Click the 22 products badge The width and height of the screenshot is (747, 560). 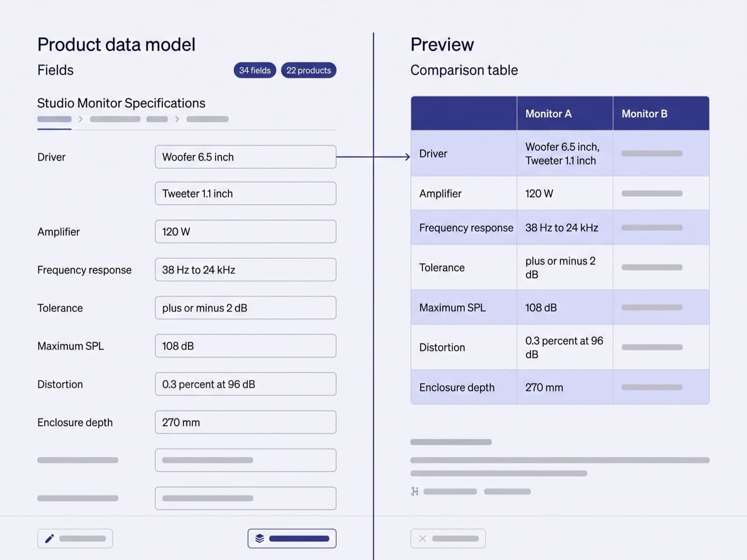point(308,70)
